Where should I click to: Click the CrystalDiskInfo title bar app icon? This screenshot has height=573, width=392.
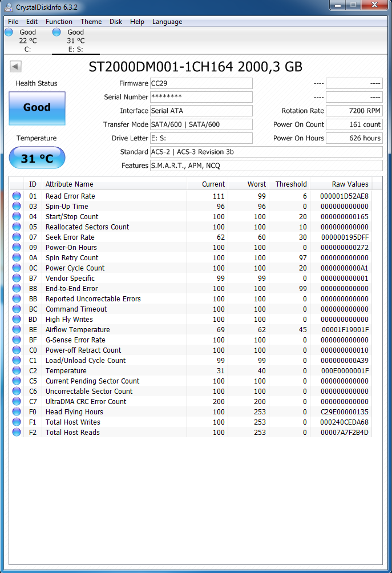pos(8,7)
